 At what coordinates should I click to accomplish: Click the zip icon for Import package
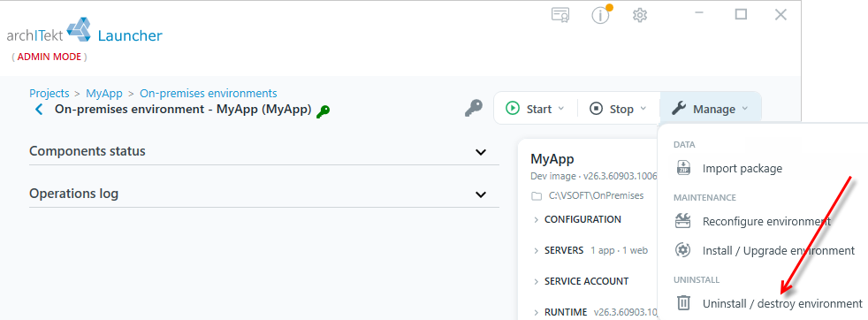683,168
